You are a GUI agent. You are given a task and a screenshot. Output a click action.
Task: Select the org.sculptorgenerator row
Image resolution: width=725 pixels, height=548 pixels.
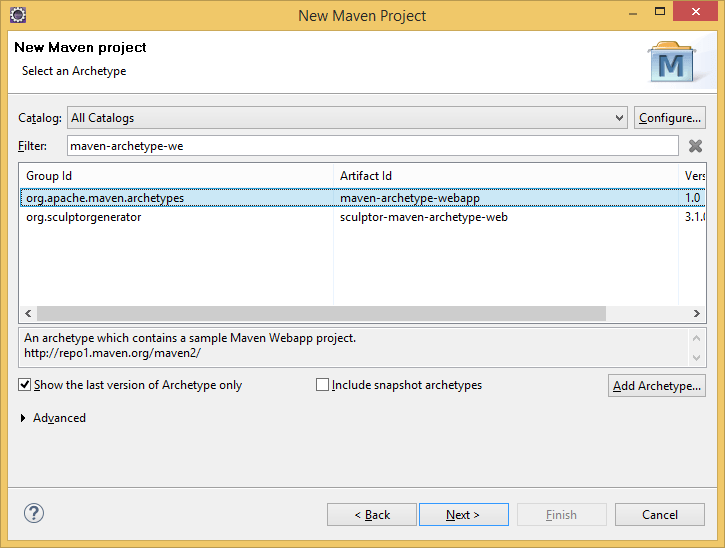362,217
